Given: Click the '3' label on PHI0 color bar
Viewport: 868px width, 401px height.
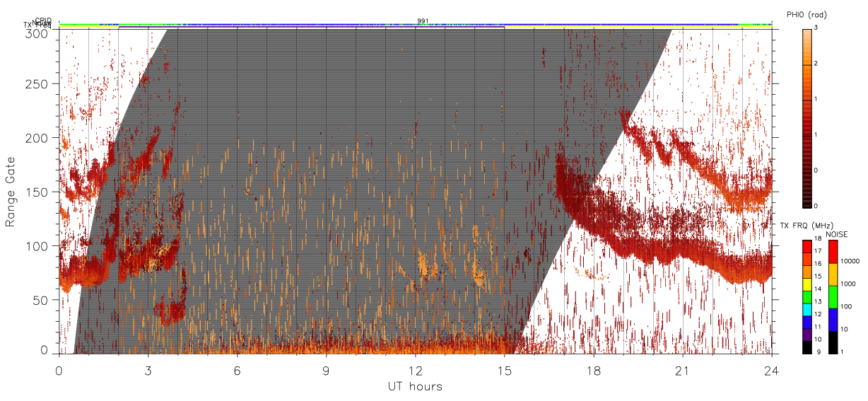Looking at the screenshot, I should (x=816, y=28).
